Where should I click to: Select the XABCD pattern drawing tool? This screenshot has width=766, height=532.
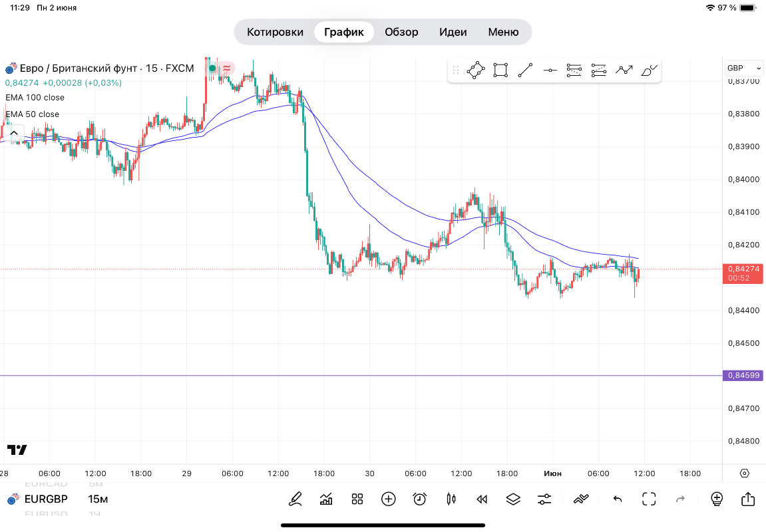476,70
